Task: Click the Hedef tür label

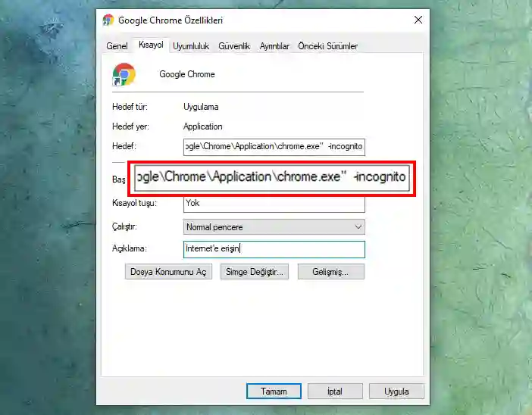Action: (130, 107)
